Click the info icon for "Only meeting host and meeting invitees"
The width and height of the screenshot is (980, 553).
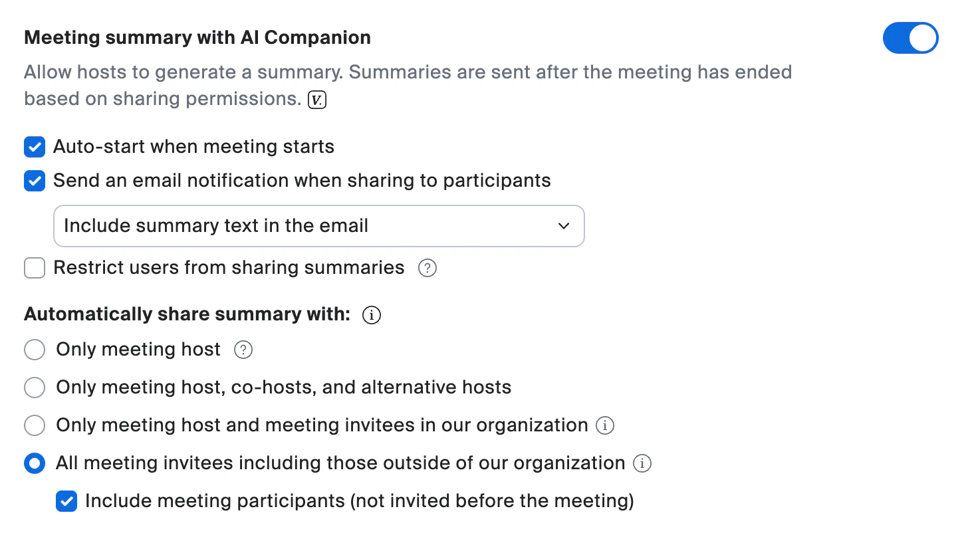(605, 425)
